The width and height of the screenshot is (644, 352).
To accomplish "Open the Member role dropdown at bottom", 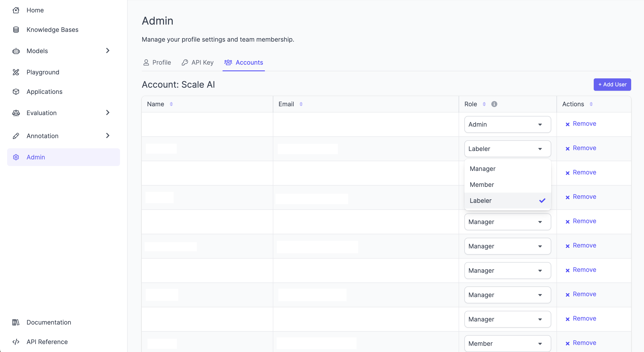I will click(507, 344).
